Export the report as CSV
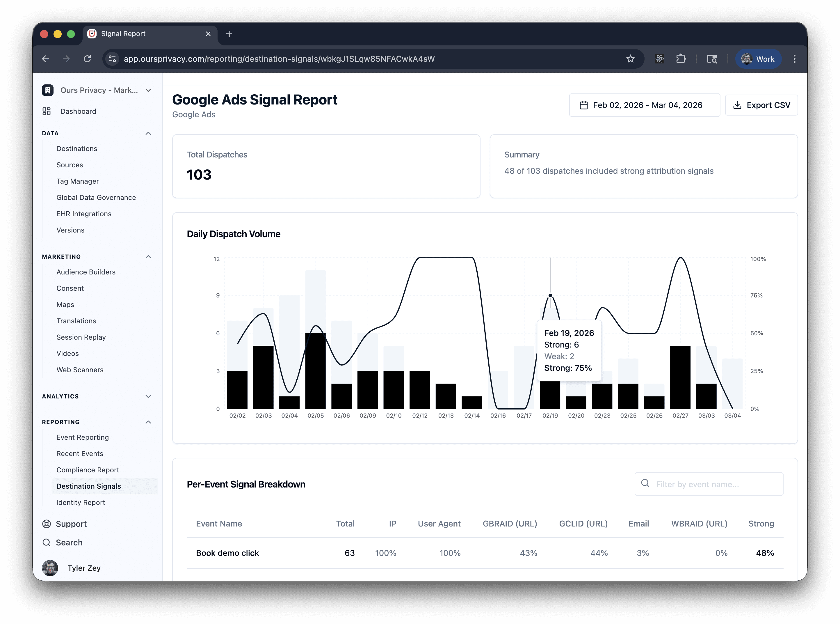Image resolution: width=840 pixels, height=624 pixels. point(761,105)
